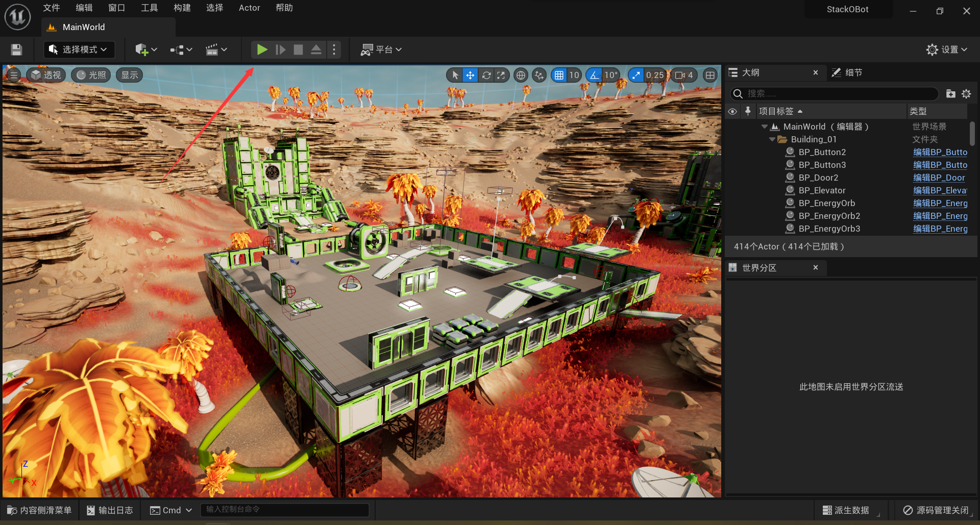The image size is (980, 525).
Task: Select BP_Button3 in the outliner
Action: 822,165
